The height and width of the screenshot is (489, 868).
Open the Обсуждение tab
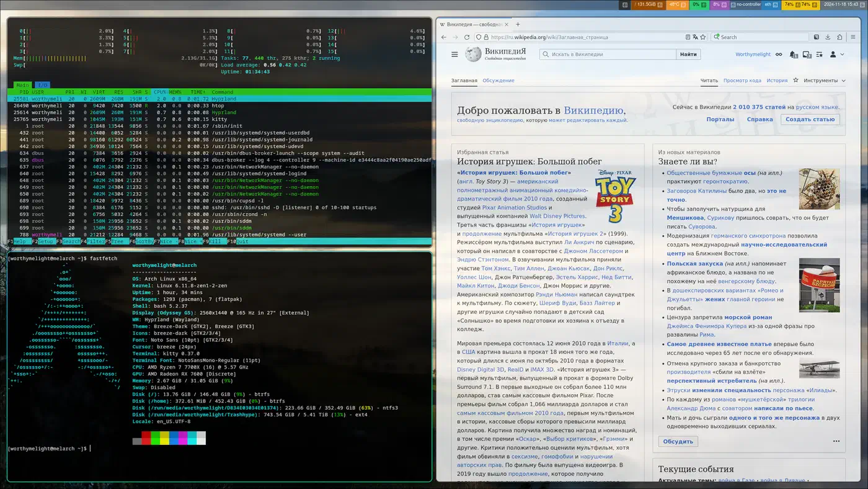click(x=498, y=81)
